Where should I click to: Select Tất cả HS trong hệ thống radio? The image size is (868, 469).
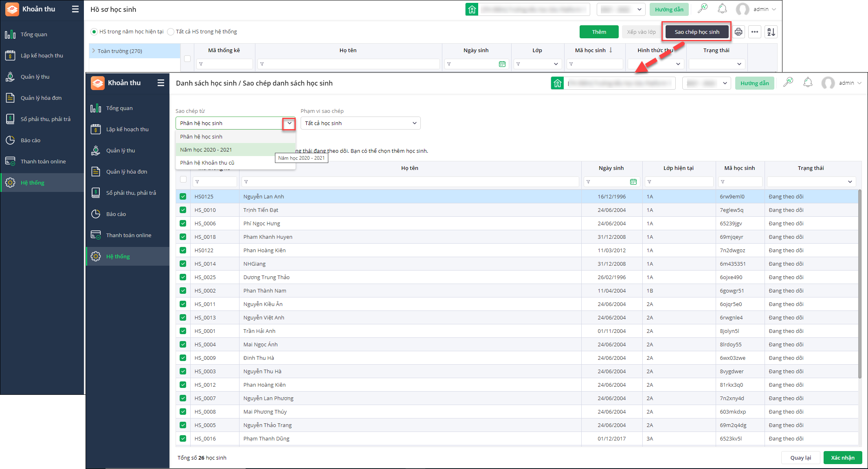pos(171,32)
